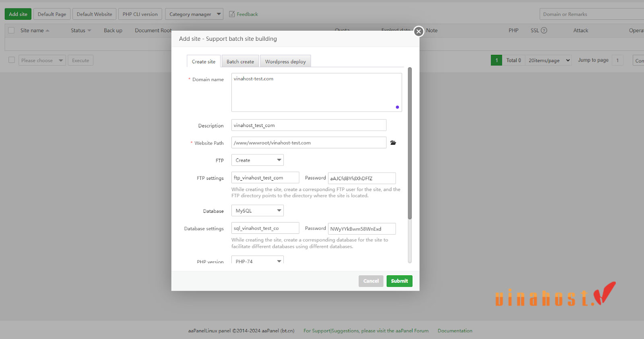The image size is (644, 339).
Task: Open the SSL help question icon
Action: click(544, 30)
